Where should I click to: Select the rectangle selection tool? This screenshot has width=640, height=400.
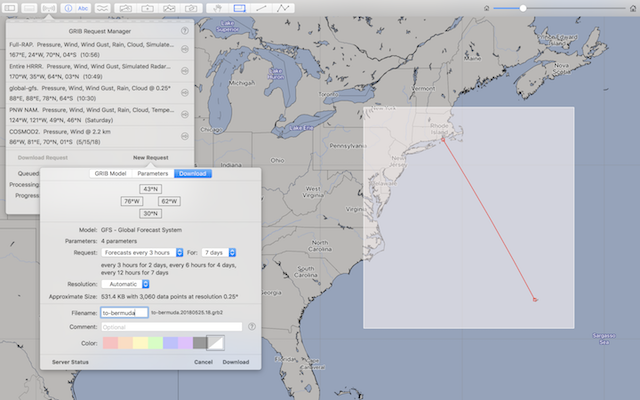(240, 7)
